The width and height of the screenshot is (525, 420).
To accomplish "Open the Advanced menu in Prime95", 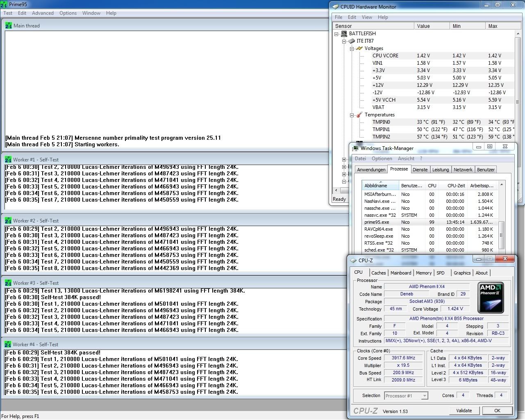I will coord(43,13).
